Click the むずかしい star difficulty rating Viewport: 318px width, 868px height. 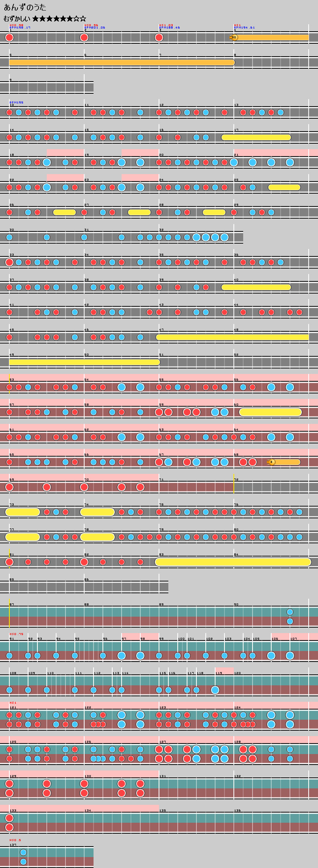[45, 18]
